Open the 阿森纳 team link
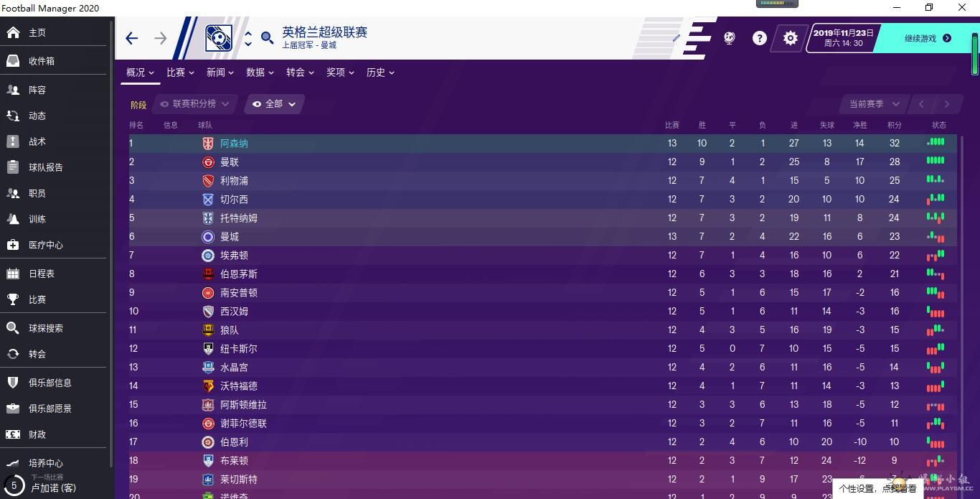 [234, 144]
